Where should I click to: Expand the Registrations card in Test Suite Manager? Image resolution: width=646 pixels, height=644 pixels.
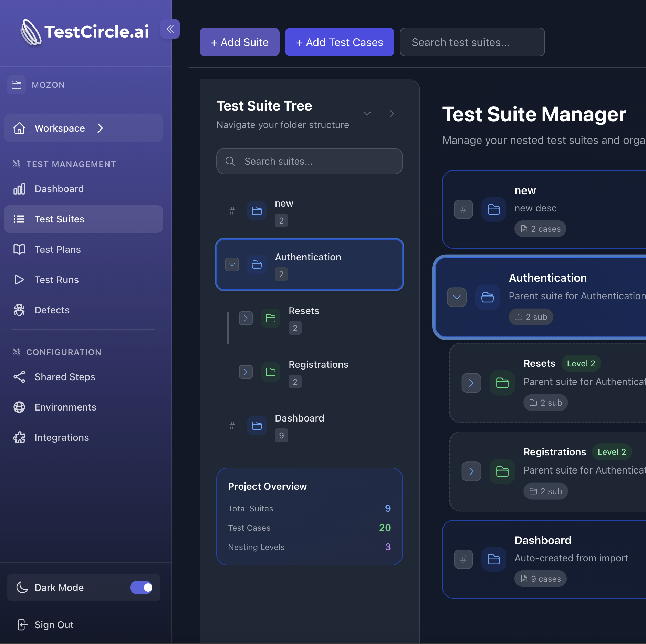471,471
